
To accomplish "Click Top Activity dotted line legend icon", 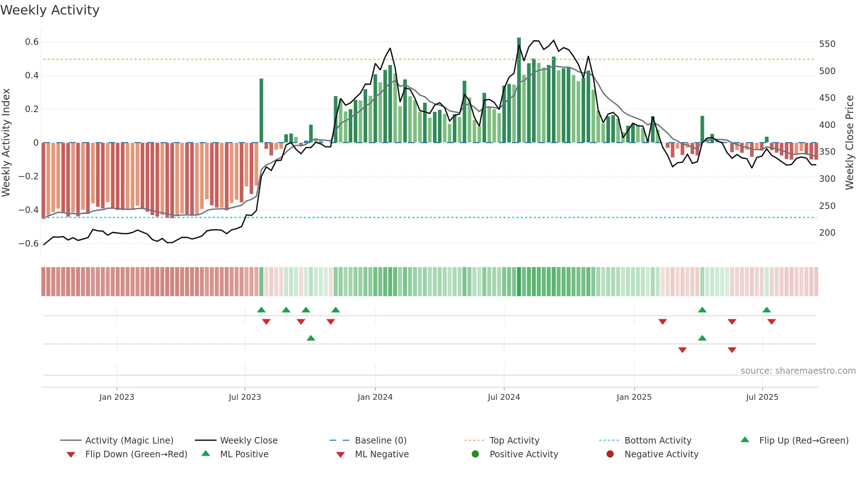I will [474, 440].
